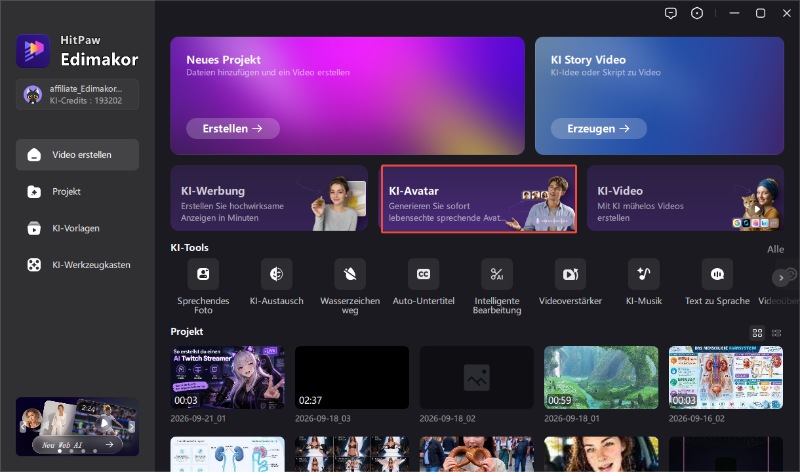This screenshot has width=800, height=472.
Task: Click the user avatar picture
Action: (x=33, y=94)
